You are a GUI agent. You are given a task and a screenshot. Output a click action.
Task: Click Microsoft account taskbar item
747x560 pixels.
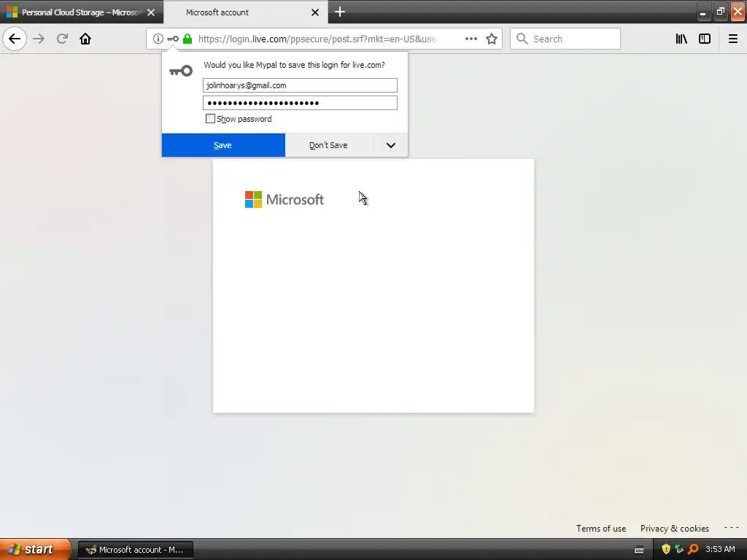pos(135,550)
